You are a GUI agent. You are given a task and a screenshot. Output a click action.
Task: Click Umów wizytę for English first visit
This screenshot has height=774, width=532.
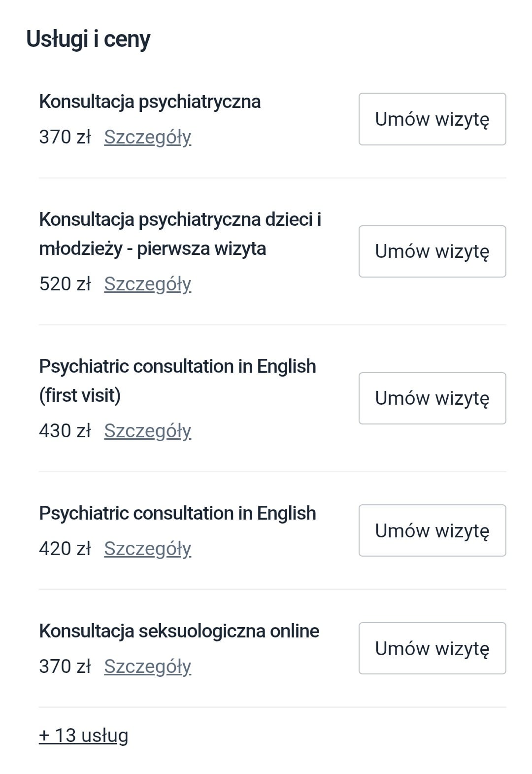pyautogui.click(x=432, y=398)
